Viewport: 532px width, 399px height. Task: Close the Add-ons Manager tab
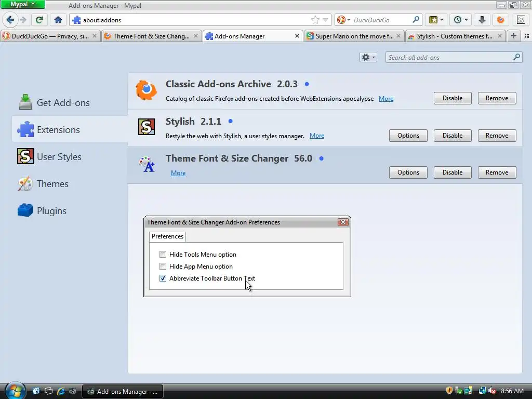click(x=297, y=36)
